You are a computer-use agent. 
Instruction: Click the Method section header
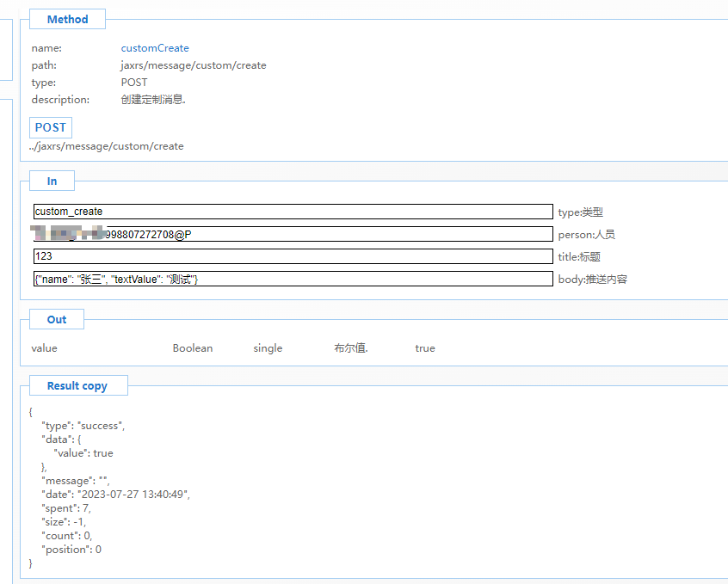click(67, 19)
